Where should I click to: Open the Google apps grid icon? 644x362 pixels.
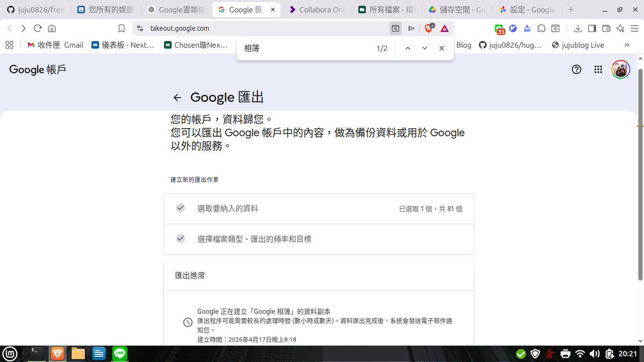click(598, 69)
